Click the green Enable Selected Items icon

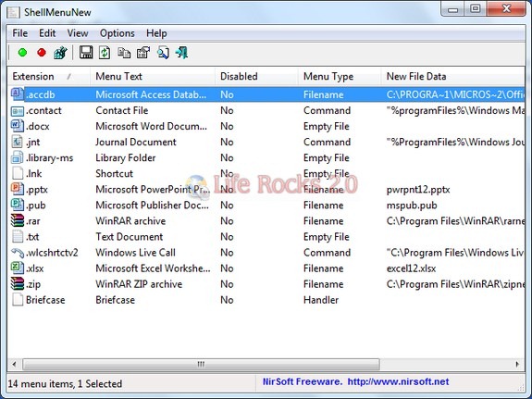tap(23, 53)
